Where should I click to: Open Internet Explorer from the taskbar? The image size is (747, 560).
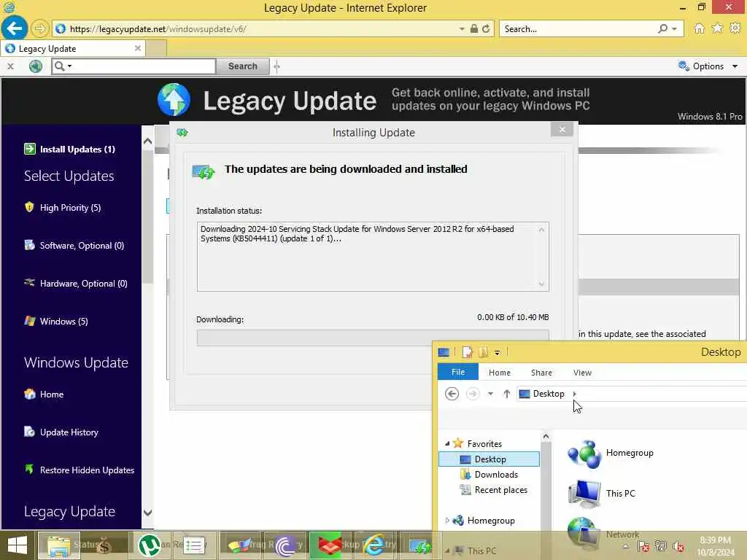tap(374, 545)
